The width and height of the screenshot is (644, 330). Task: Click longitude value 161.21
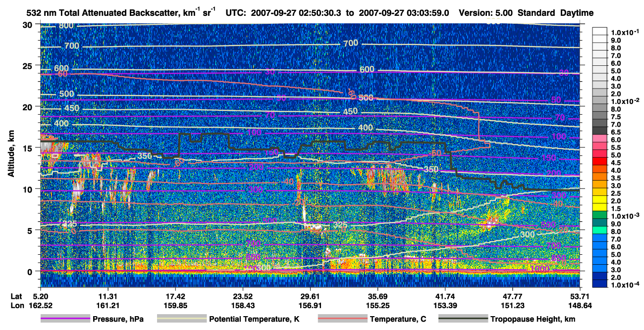(107, 306)
